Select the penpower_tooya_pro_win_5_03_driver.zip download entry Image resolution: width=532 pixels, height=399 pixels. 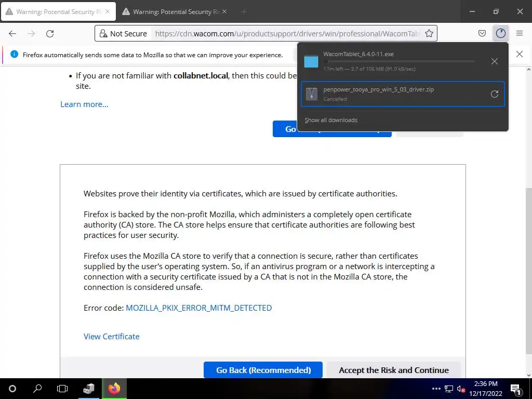(403, 94)
